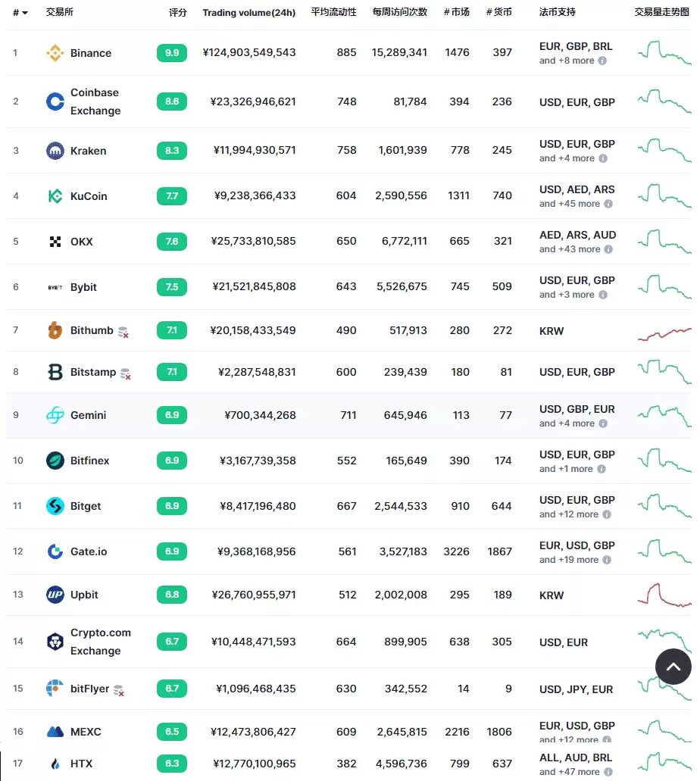Image resolution: width=700 pixels, height=781 pixels.
Task: Sort by Trading volume(24h) column header
Action: pos(248,12)
